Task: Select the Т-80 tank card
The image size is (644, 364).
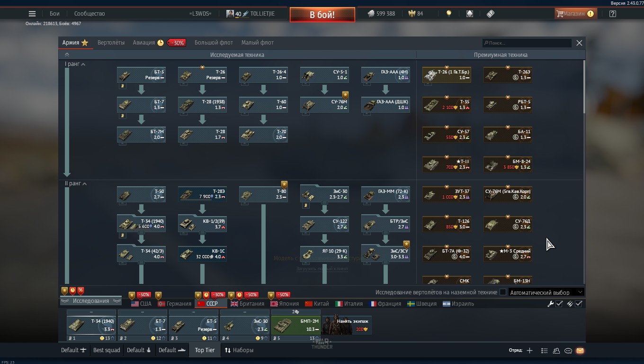Action: (263, 194)
